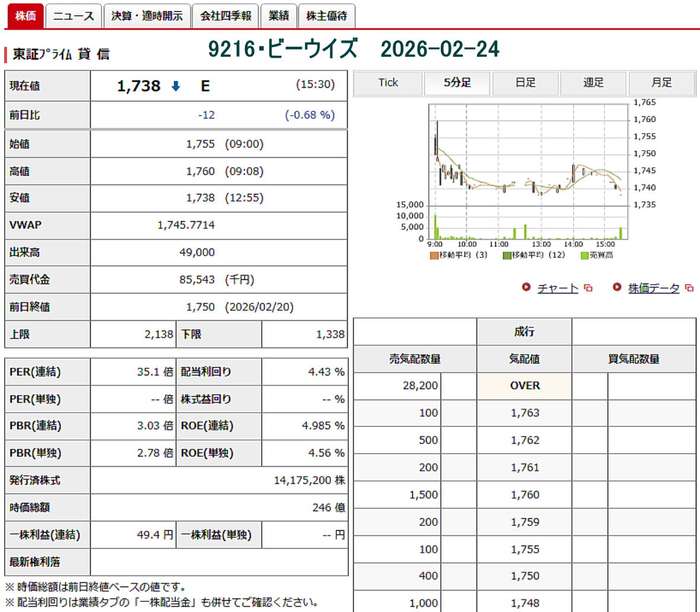The image size is (700, 612).
Task: Open the 株主優待 tab
Action: (x=326, y=16)
